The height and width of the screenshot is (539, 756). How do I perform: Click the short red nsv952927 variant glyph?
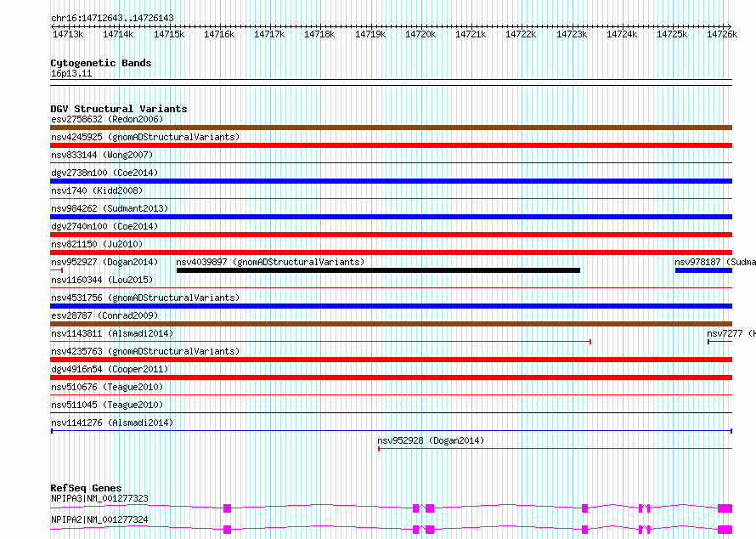pos(56,270)
